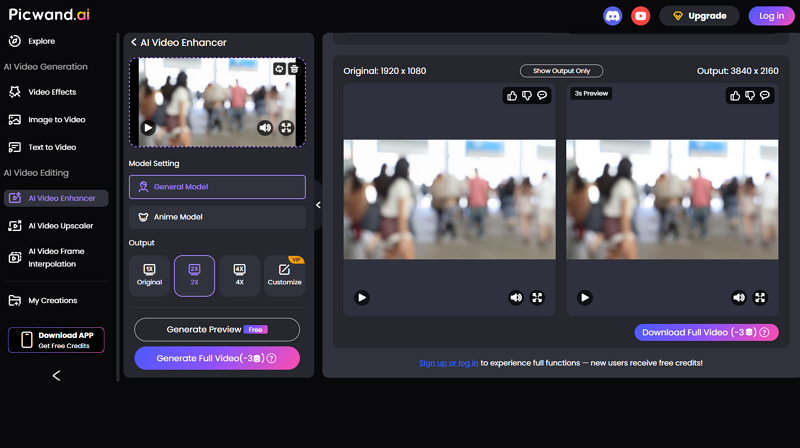Delete the uploaded video with trash icon
The image size is (800, 448).
[294, 69]
